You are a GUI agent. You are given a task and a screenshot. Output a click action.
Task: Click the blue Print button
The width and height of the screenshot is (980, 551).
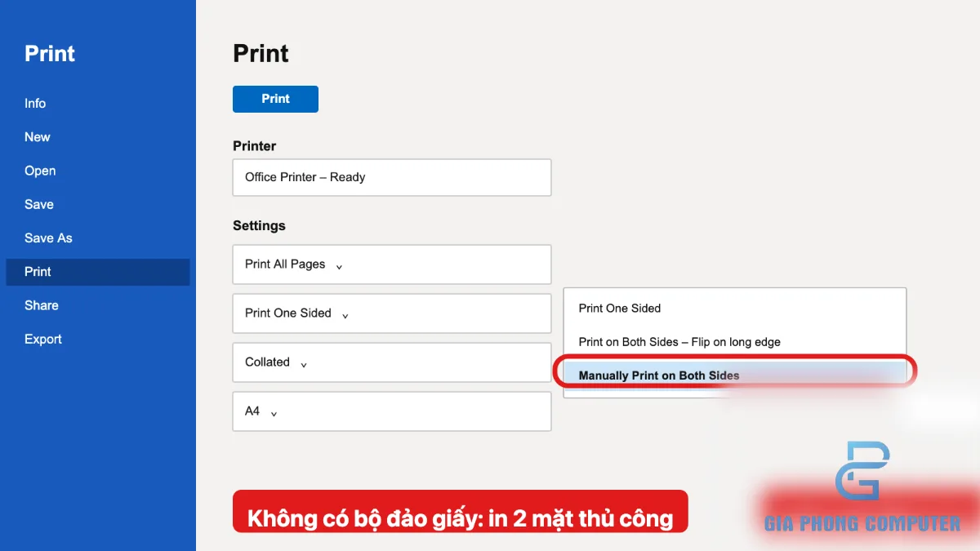[x=275, y=99]
